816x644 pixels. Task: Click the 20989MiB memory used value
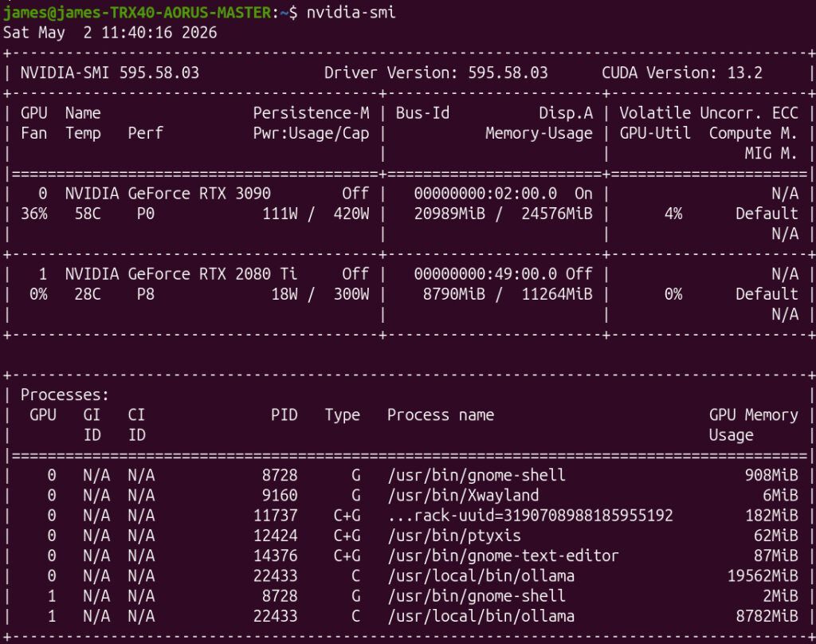pos(449,214)
